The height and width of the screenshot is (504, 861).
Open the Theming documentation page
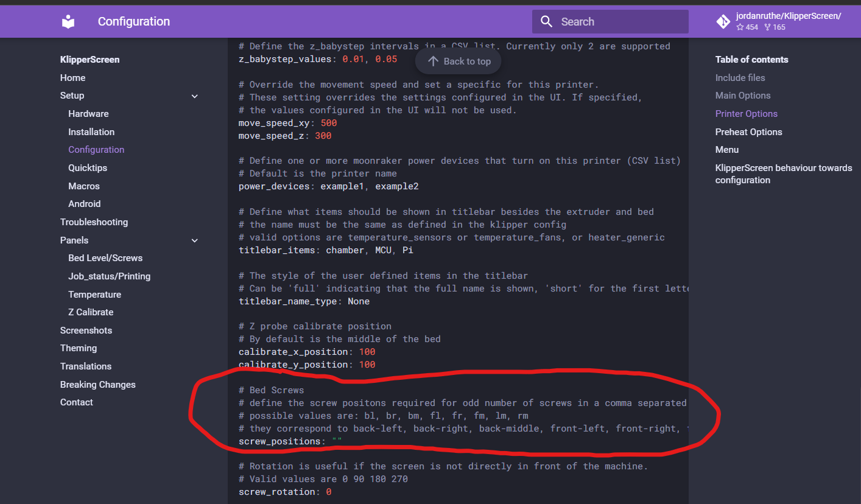pos(79,348)
